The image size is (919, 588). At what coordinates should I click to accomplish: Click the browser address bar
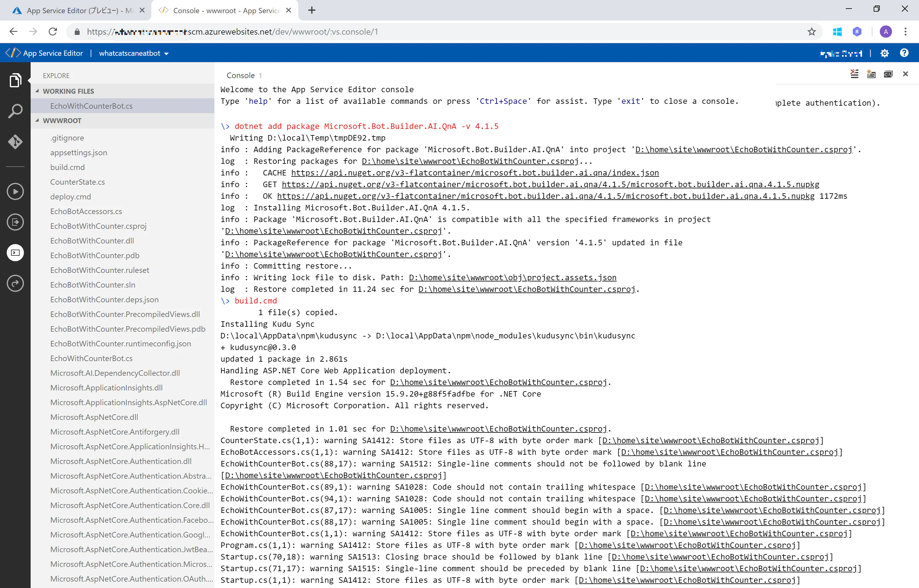439,32
